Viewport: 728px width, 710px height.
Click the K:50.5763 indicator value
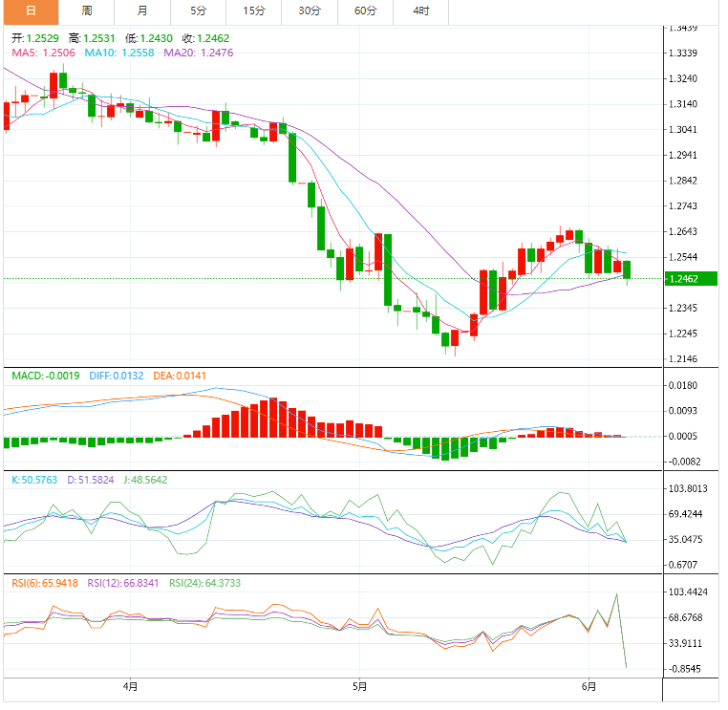(34, 480)
